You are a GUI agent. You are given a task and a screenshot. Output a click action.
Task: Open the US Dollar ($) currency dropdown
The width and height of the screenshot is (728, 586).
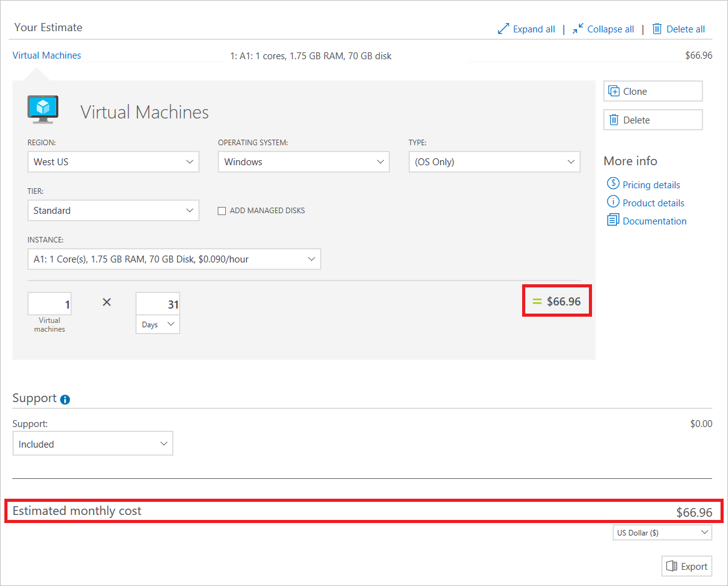tap(662, 532)
